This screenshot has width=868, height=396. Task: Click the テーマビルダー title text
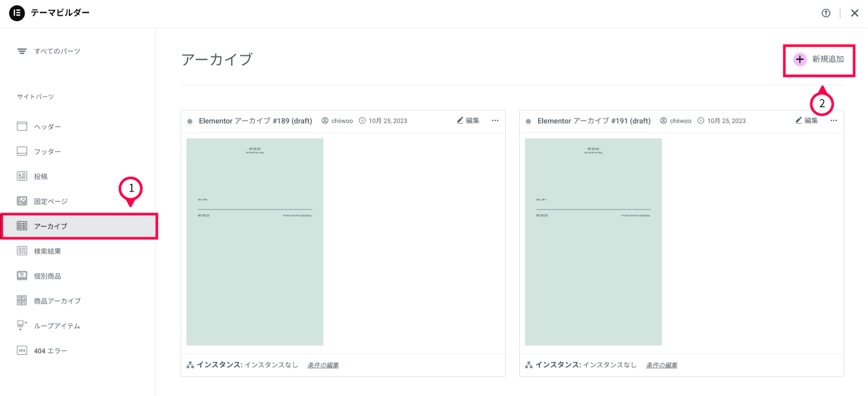click(x=60, y=12)
